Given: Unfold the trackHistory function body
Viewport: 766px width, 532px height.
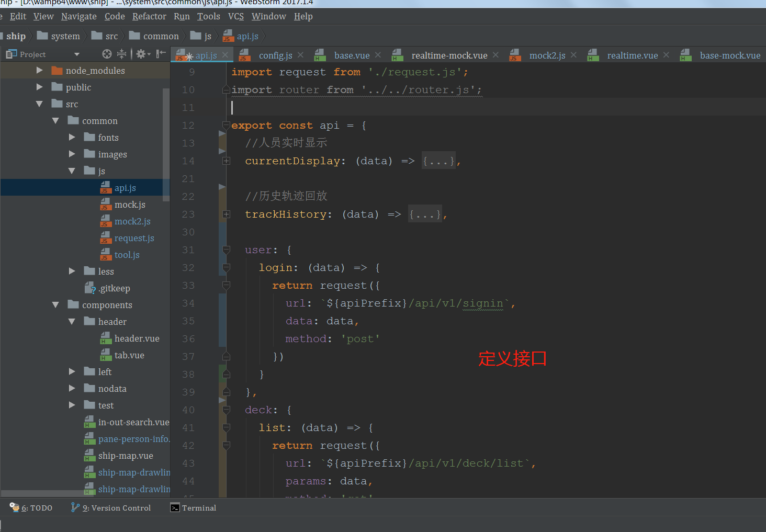Looking at the screenshot, I should [227, 214].
